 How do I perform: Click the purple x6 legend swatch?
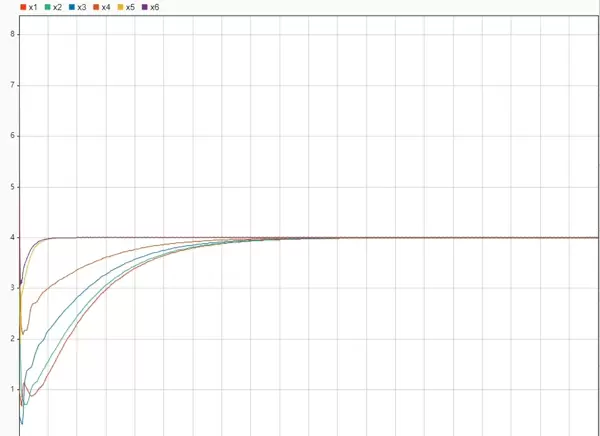145,7
